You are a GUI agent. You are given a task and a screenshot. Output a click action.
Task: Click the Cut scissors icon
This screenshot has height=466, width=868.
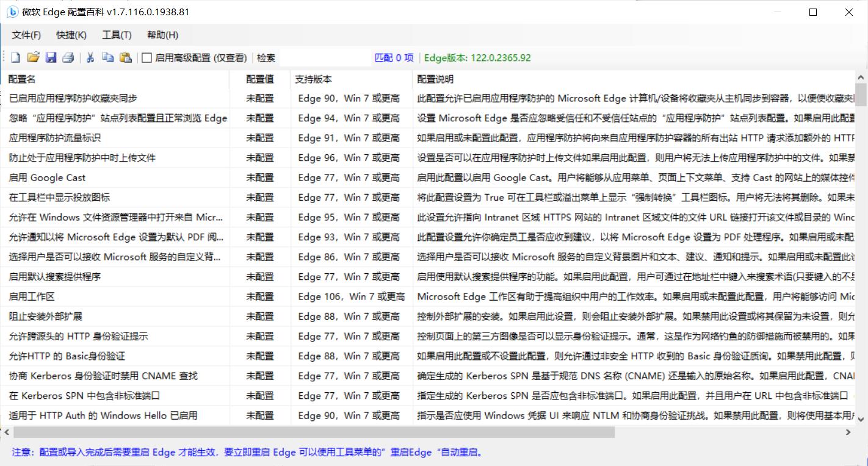[x=90, y=58]
